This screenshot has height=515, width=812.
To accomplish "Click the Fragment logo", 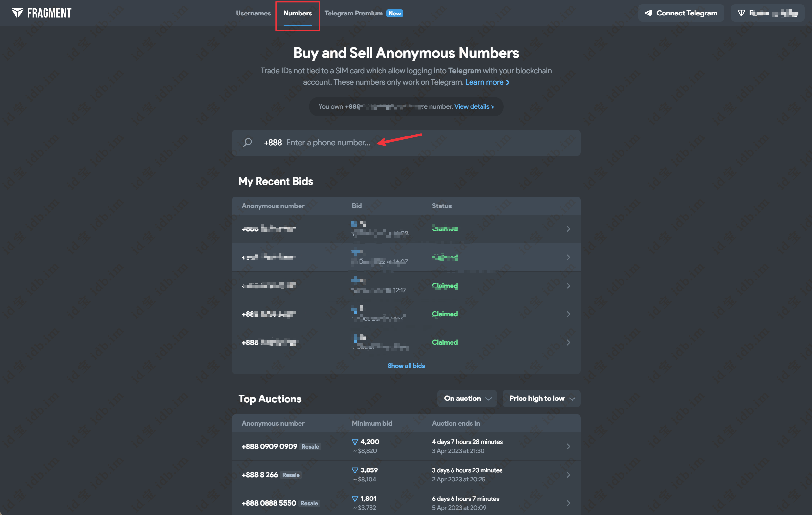I will tap(41, 13).
